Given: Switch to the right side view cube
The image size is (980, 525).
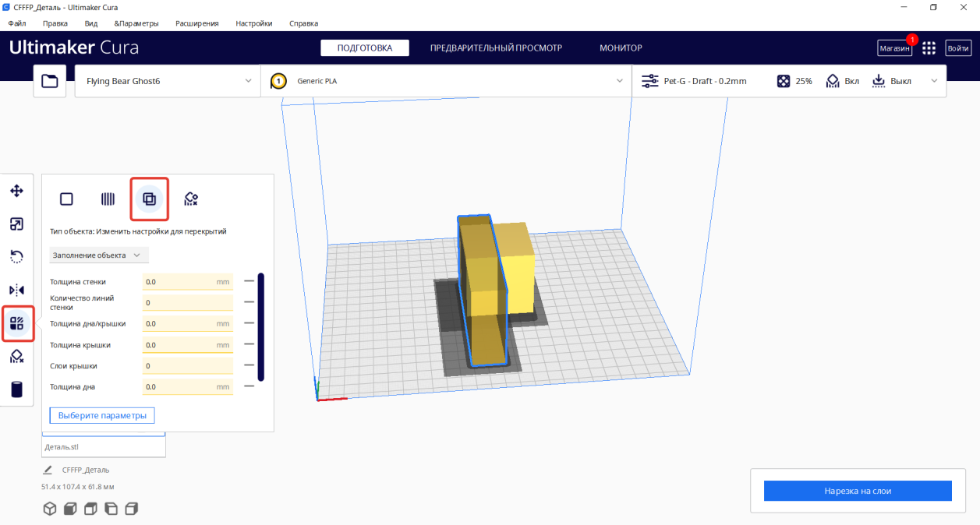Looking at the screenshot, I should (131, 509).
